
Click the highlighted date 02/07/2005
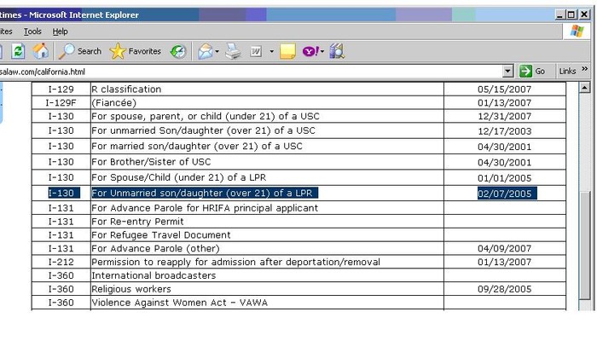point(507,194)
